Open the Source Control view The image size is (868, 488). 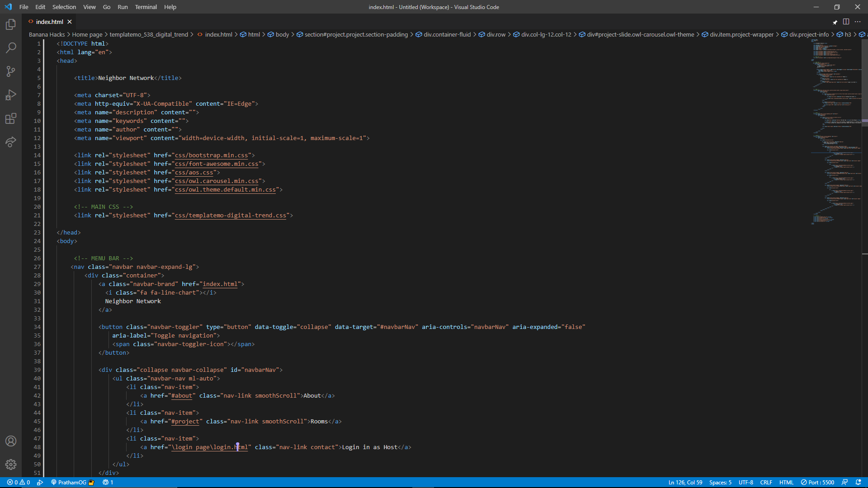tap(11, 71)
